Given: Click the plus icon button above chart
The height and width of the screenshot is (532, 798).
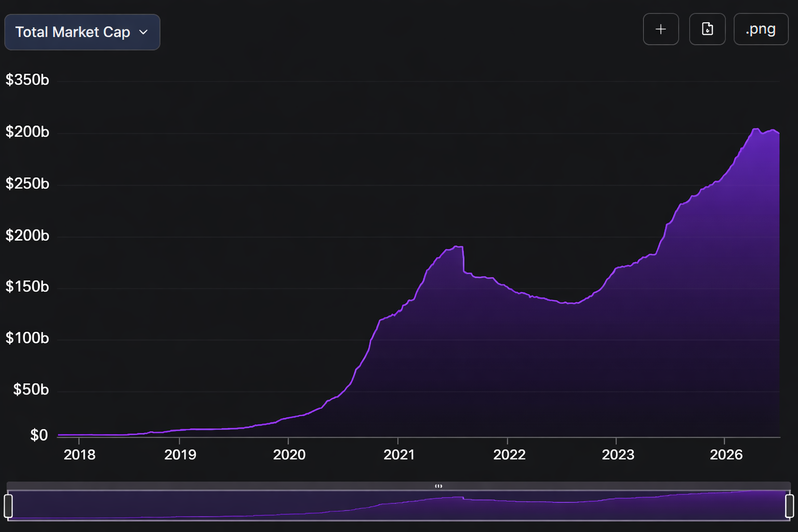Looking at the screenshot, I should pyautogui.click(x=660, y=30).
